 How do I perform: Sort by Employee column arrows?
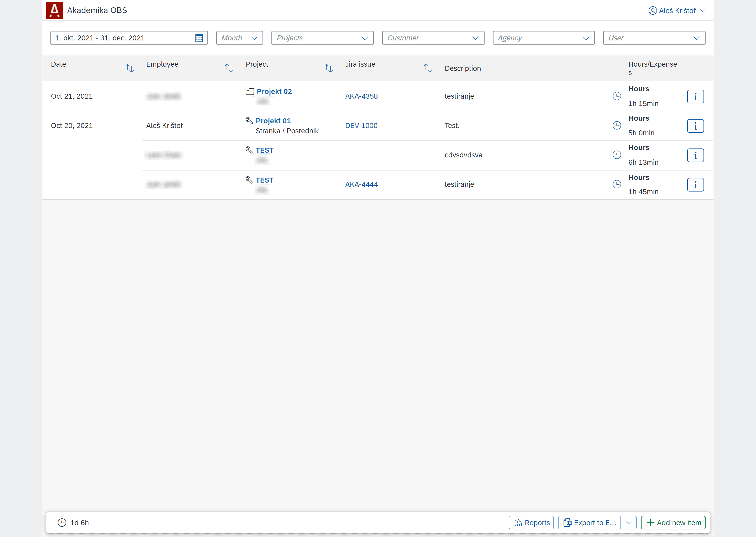tap(229, 68)
